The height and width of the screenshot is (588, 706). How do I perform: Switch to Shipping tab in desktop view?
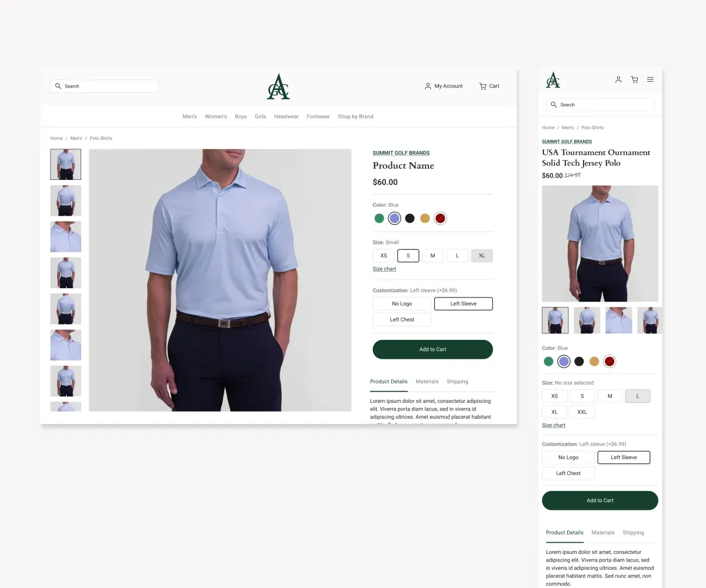(x=457, y=382)
